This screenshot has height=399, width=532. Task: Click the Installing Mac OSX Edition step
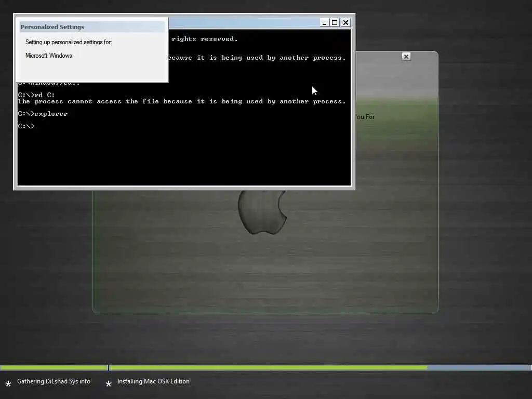(153, 381)
